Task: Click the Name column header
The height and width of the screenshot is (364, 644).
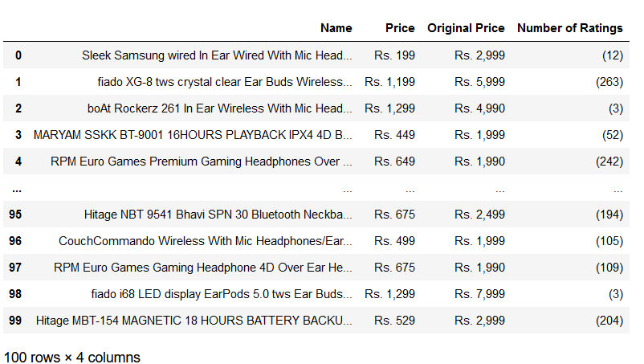Action: click(x=336, y=28)
